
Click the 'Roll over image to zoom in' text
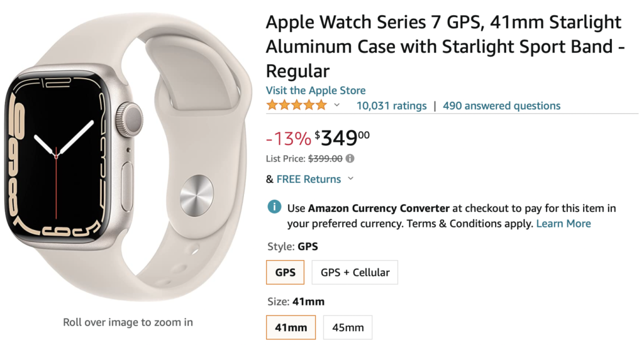(x=128, y=322)
